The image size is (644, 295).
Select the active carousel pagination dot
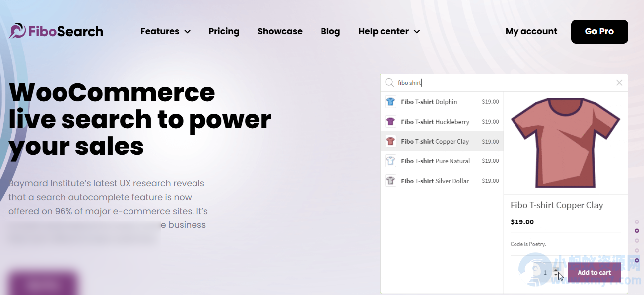(637, 230)
